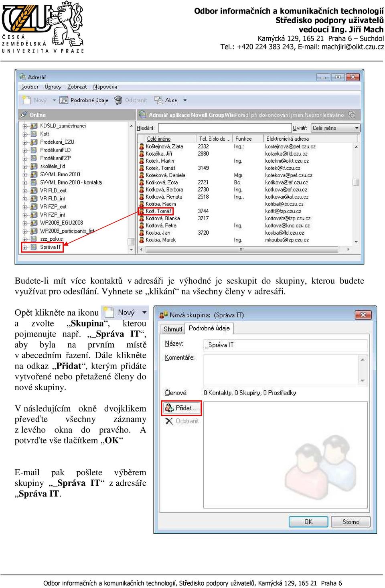Viewport: 385px width, 588px height.
Task: Open the Uvnitř combo box showing Celé jméno
Action: [x=336, y=128]
